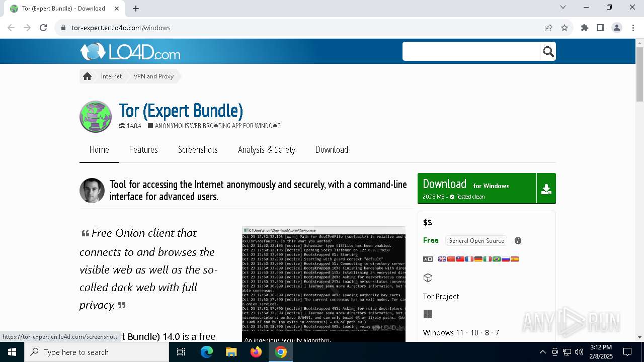
Task: Close the Tor Expert Bundle tab
Action: point(117,9)
